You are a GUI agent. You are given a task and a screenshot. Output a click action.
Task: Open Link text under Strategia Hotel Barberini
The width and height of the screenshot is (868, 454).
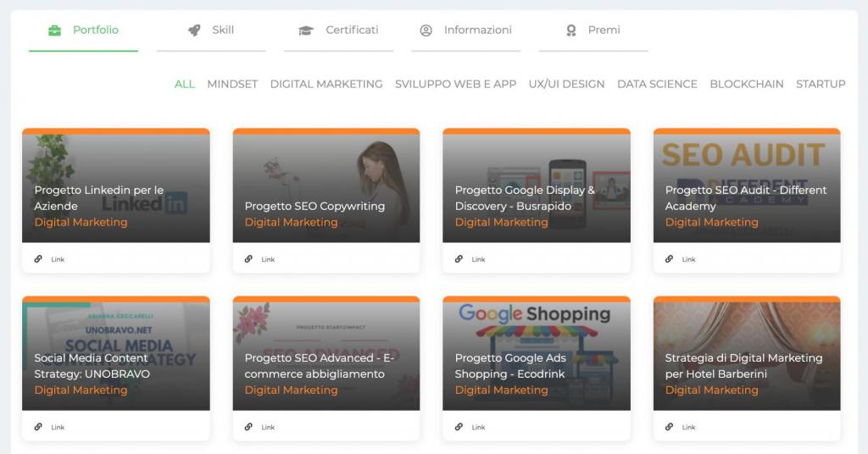click(688, 428)
